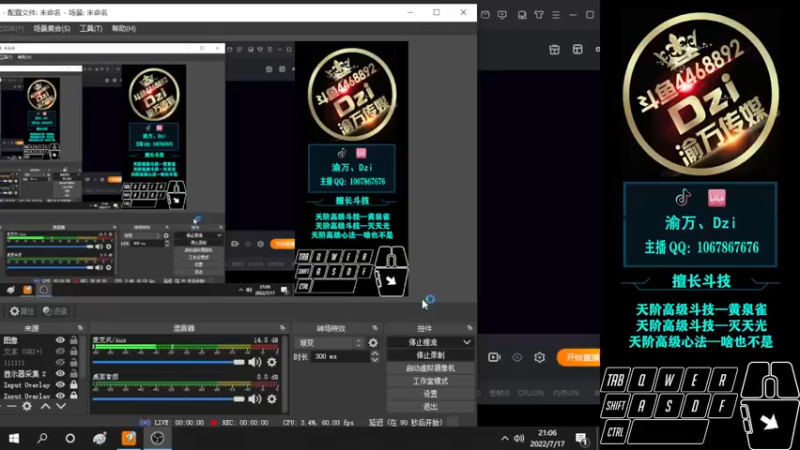The height and width of the screenshot is (450, 800).
Task: Open the 帮助(H) menu in OBS
Action: pos(123,29)
